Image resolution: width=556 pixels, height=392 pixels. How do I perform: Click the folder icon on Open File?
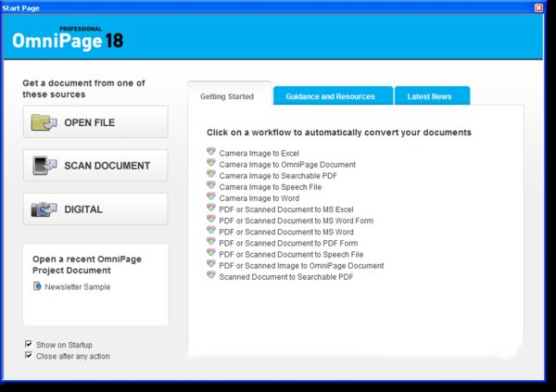point(44,122)
